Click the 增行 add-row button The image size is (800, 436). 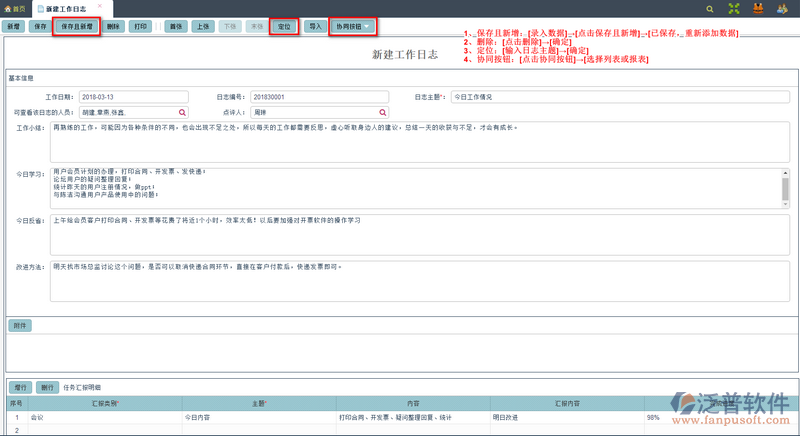20,388
